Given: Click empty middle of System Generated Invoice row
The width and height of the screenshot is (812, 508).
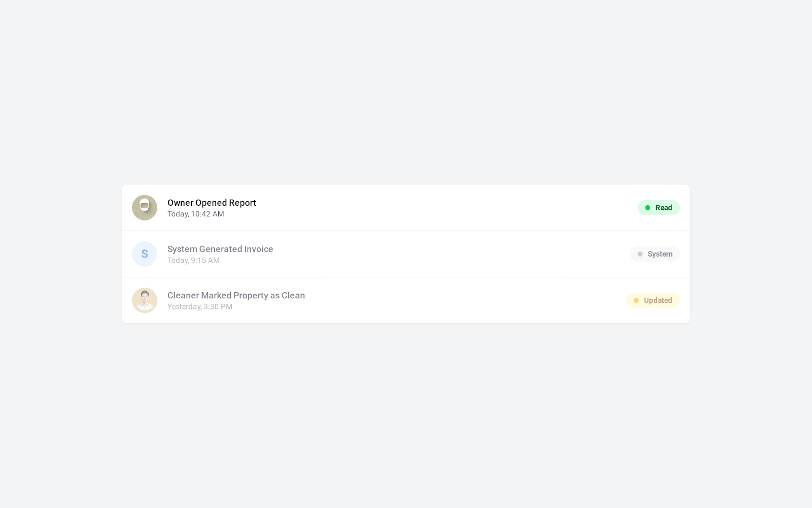Looking at the screenshot, I should coord(431,254).
